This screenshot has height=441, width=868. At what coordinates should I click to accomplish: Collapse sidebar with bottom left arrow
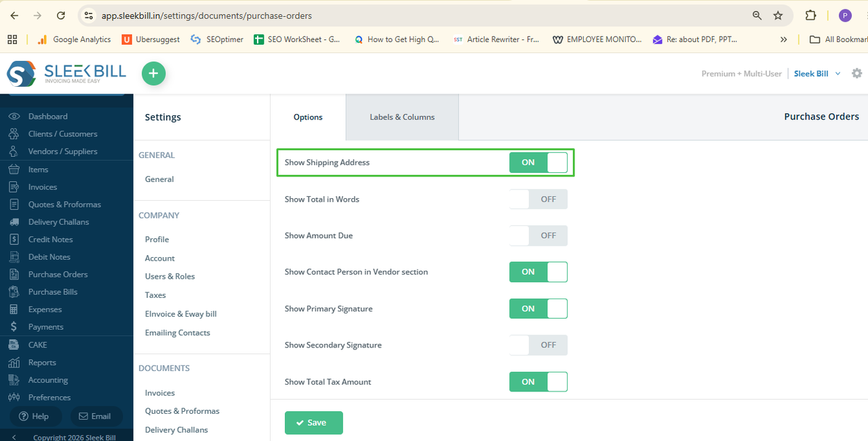tap(14, 437)
